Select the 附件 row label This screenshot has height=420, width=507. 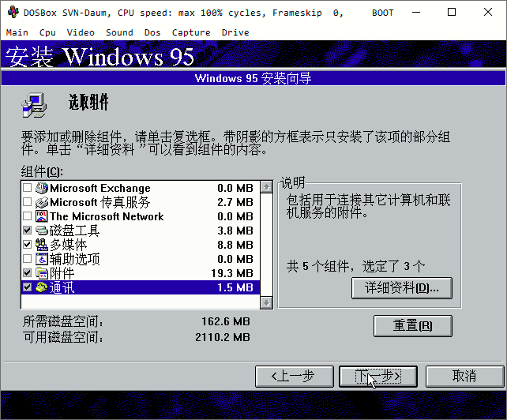(62, 273)
